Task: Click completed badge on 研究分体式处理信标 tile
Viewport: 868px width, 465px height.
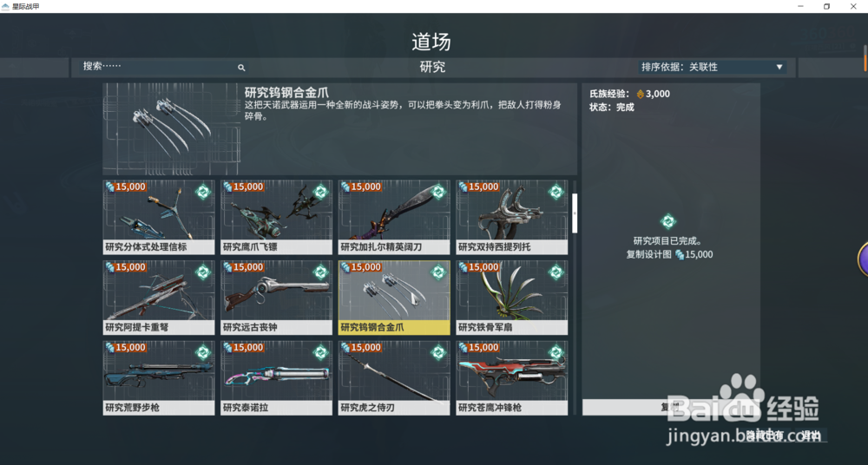Action: point(203,192)
